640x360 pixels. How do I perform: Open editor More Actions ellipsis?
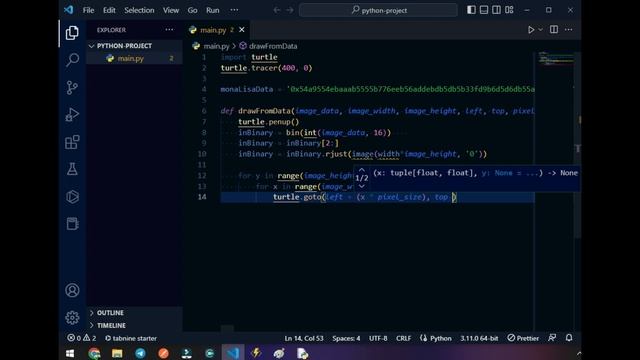click(569, 29)
